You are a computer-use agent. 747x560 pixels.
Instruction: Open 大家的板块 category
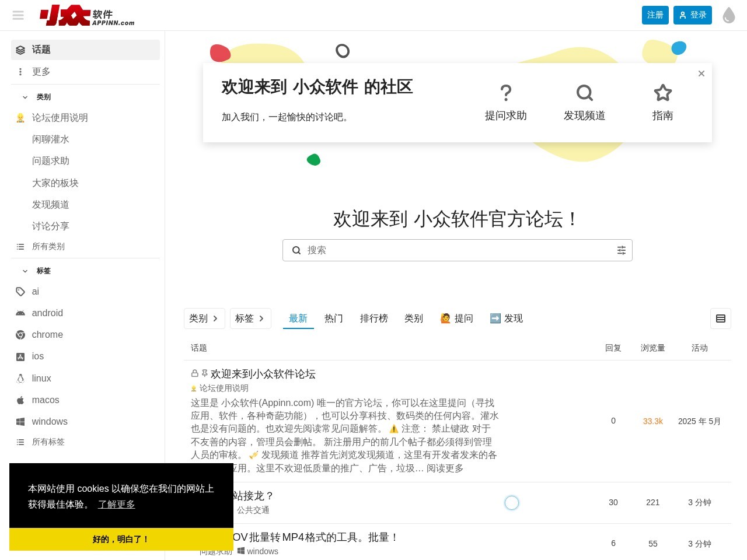pos(85,183)
